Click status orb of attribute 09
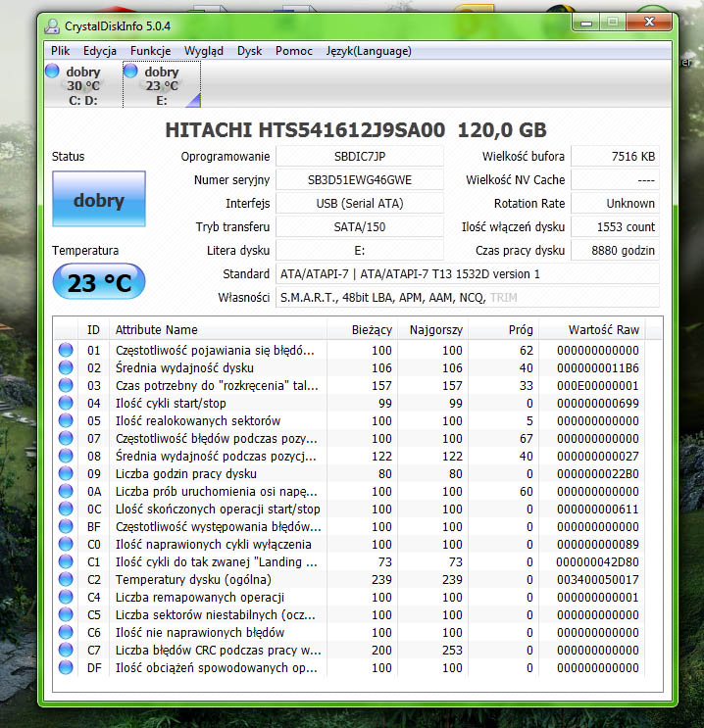Viewport: 704px width, 728px height. (66, 473)
